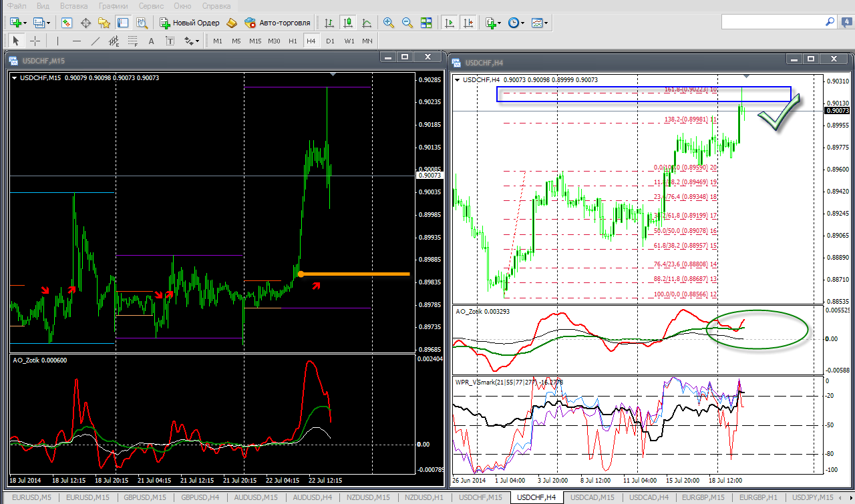Switch chart to candlestick mode
The height and width of the screenshot is (504, 855).
(347, 23)
